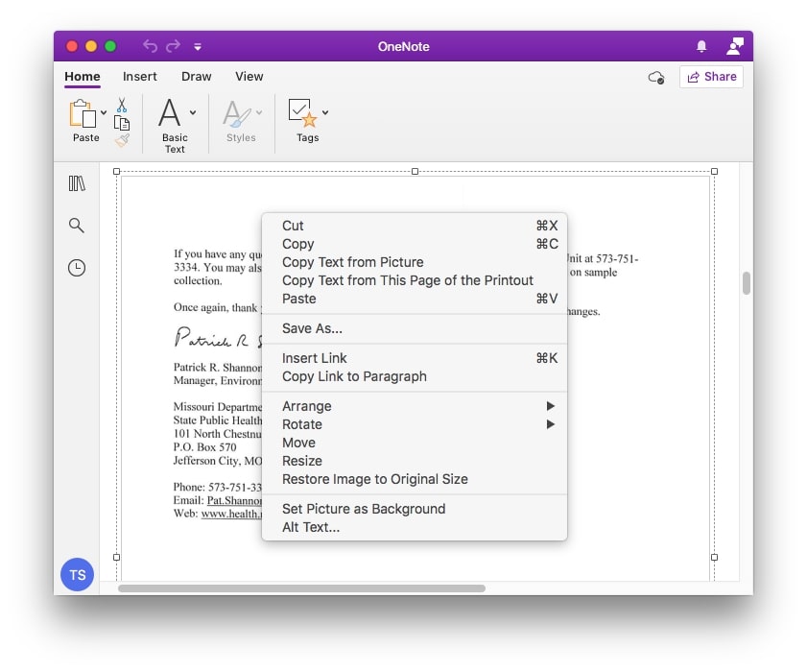The height and width of the screenshot is (672, 807).
Task: Click the green full-screen window button
Action: tap(110, 46)
